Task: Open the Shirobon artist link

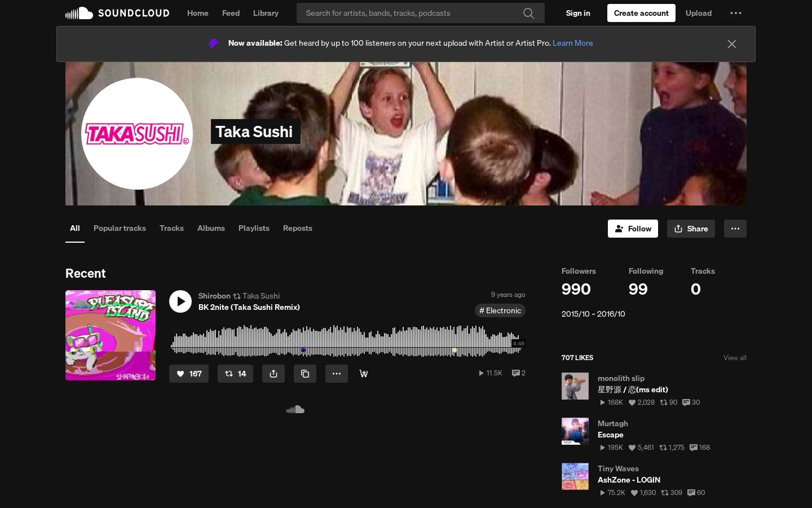Action: [x=214, y=296]
